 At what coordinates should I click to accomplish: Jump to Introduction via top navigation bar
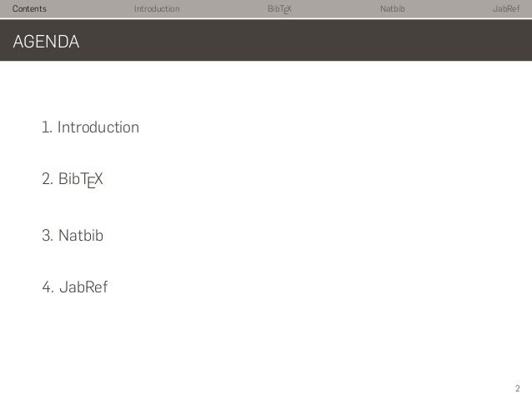tap(157, 8)
